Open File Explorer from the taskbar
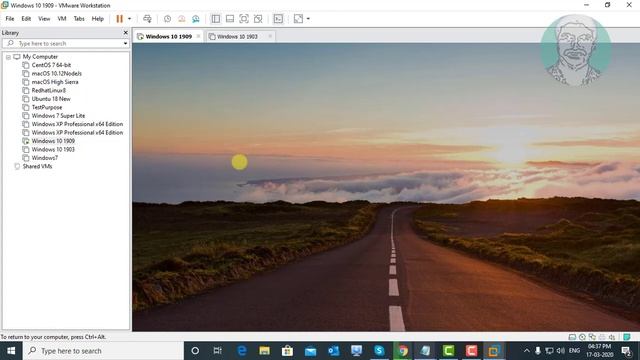The height and width of the screenshot is (360, 640). click(264, 351)
